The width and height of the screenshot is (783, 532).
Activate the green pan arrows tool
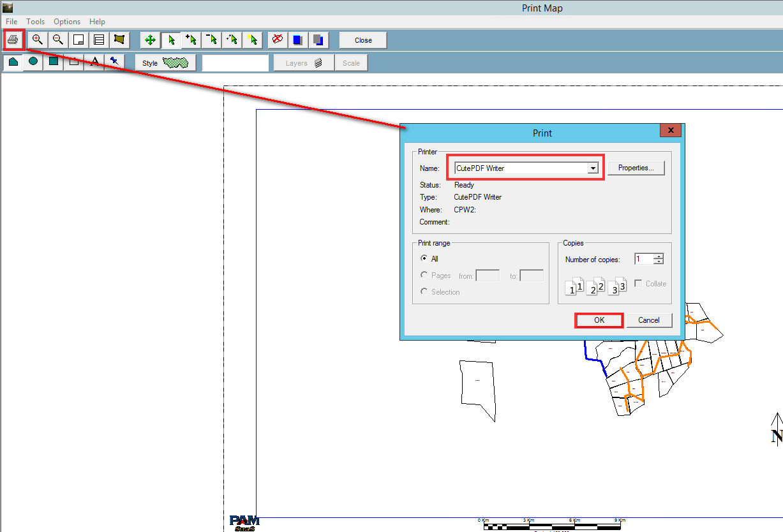click(150, 40)
